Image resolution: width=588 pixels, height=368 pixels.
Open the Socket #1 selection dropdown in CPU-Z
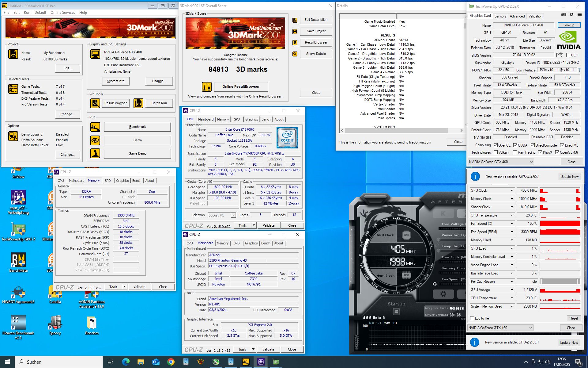[x=222, y=215]
